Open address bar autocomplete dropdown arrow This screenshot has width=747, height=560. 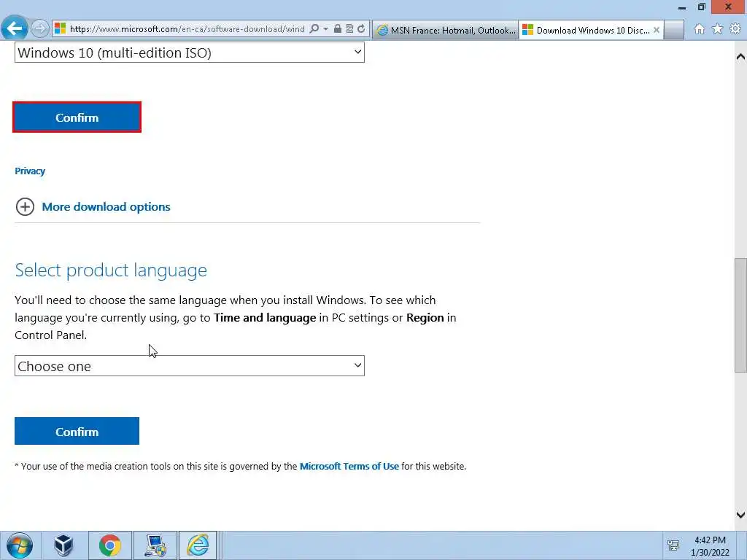tap(326, 28)
